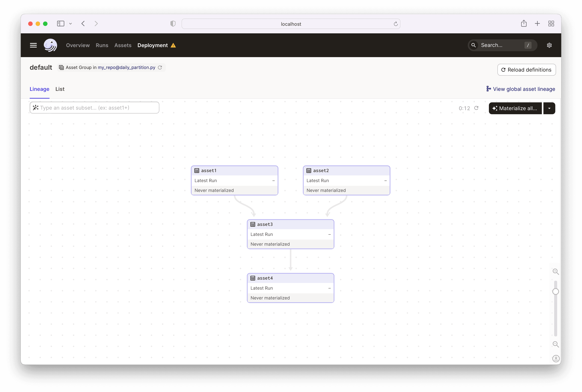
Task: Click the zoom out icon
Action: [x=555, y=344]
